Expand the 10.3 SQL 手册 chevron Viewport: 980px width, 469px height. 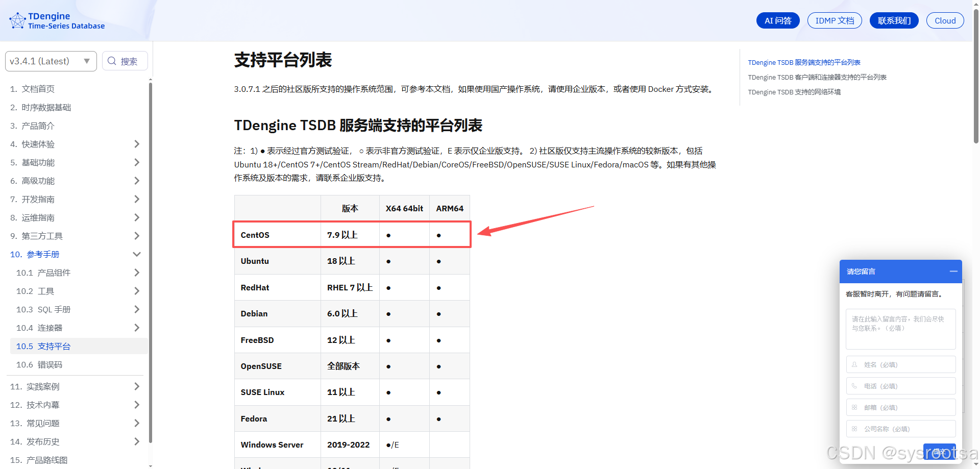pos(137,309)
